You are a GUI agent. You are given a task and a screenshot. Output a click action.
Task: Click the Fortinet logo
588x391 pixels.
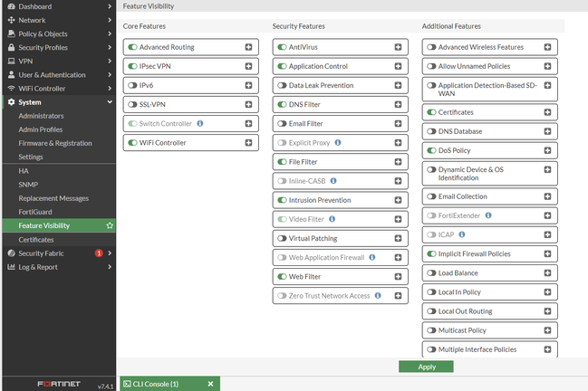[x=59, y=384]
